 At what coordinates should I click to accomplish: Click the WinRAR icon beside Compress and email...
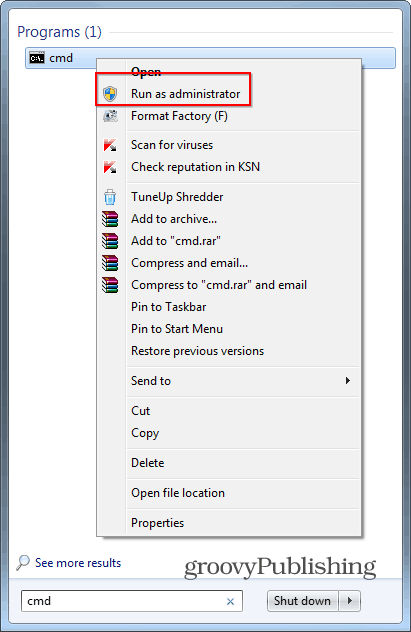110,263
